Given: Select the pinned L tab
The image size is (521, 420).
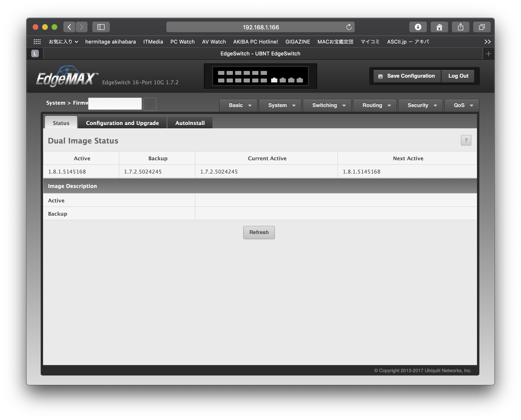Looking at the screenshot, I should click(x=35, y=54).
